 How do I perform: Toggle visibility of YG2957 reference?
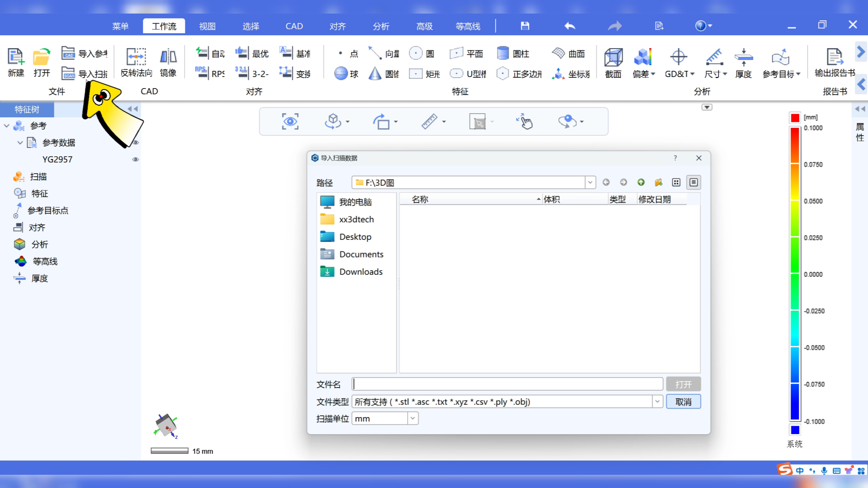pyautogui.click(x=135, y=159)
